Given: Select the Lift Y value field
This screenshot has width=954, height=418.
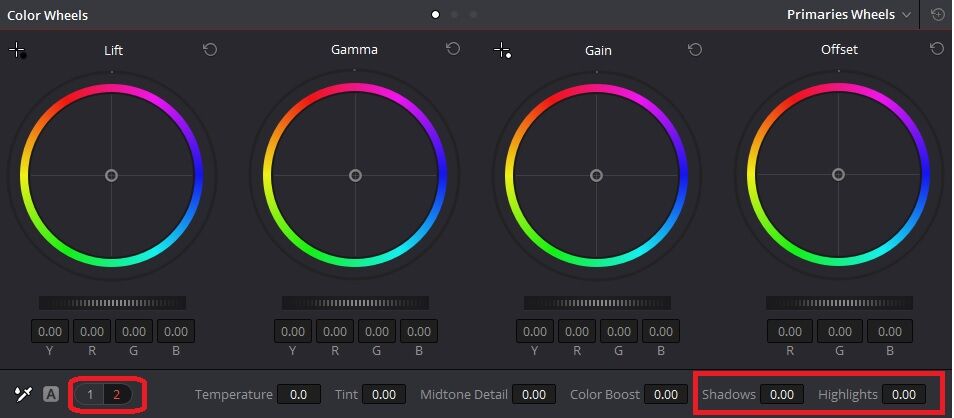Looking at the screenshot, I should pos(50,332).
